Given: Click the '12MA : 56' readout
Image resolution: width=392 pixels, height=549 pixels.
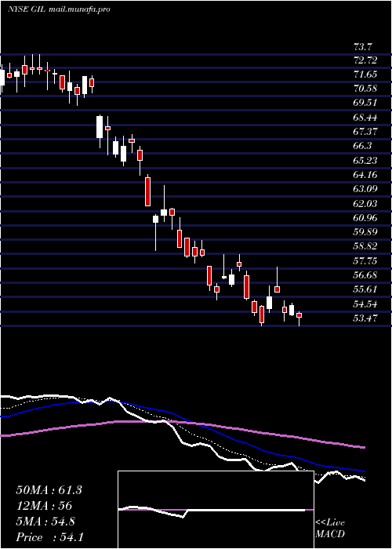Looking at the screenshot, I should click(x=44, y=506).
